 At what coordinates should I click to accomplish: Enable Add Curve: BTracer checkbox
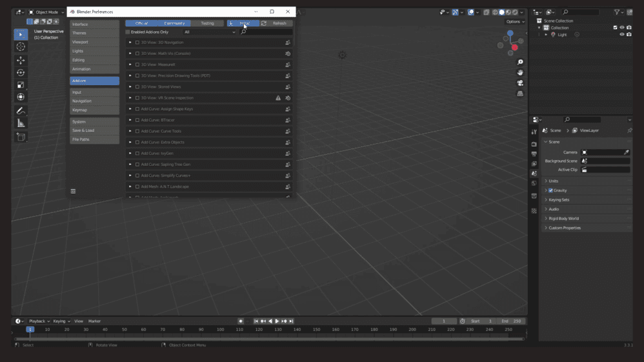point(137,120)
